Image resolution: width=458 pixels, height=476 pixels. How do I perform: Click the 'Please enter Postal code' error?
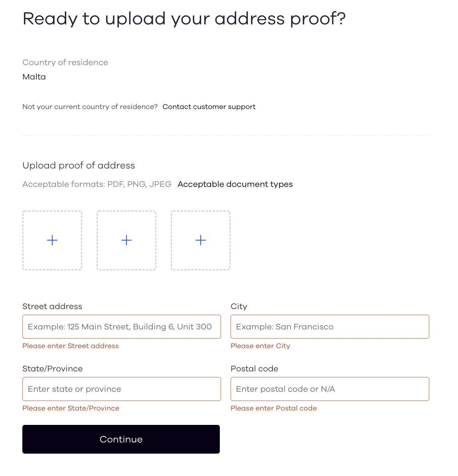coord(274,408)
